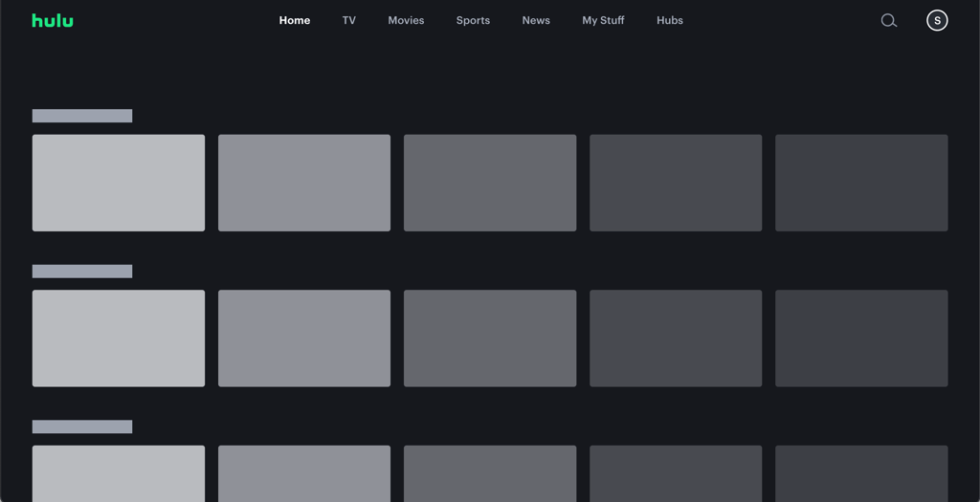Open the profile avatar labeled S

tap(937, 21)
